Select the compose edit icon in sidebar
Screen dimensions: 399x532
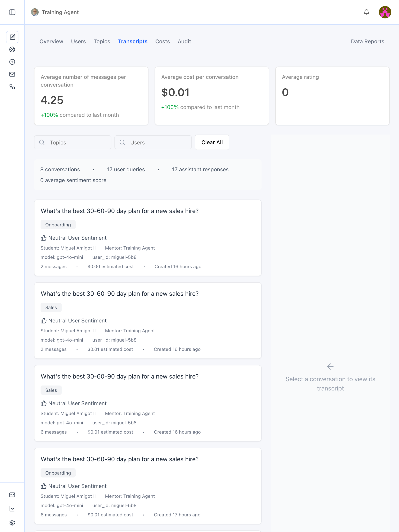tap(12, 37)
